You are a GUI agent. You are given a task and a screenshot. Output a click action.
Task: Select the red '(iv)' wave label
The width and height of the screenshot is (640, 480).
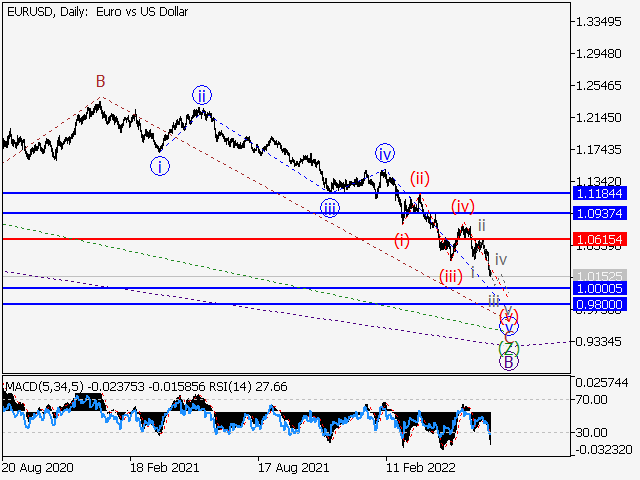click(463, 206)
